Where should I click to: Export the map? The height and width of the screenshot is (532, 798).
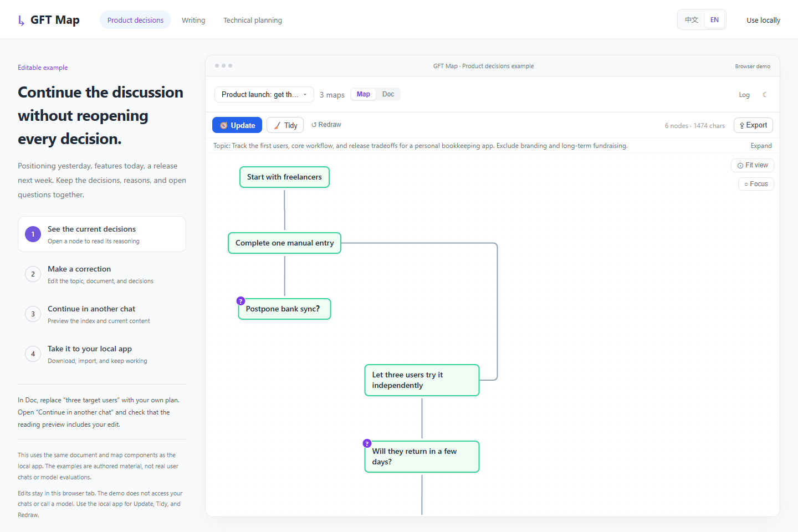tap(753, 125)
